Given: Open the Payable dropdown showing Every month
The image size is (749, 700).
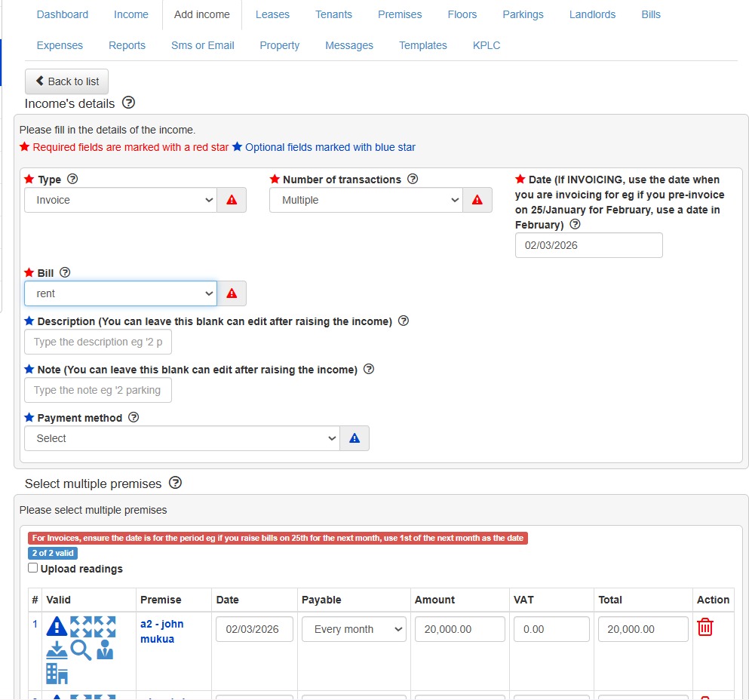Looking at the screenshot, I should (354, 629).
